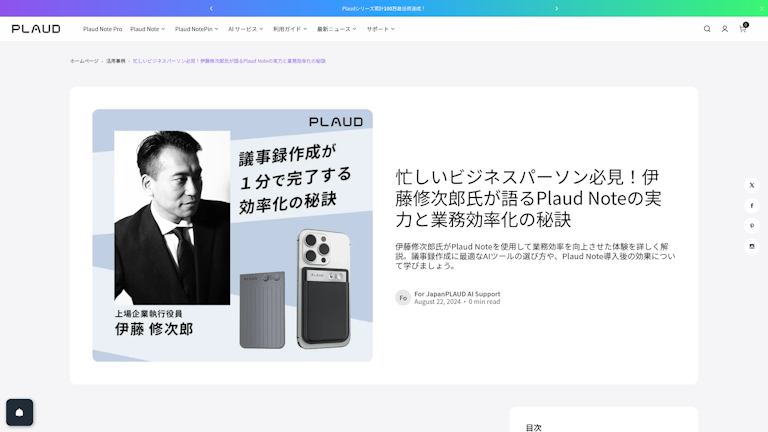Open the Instagram share icon
The image size is (768, 432).
click(x=752, y=246)
